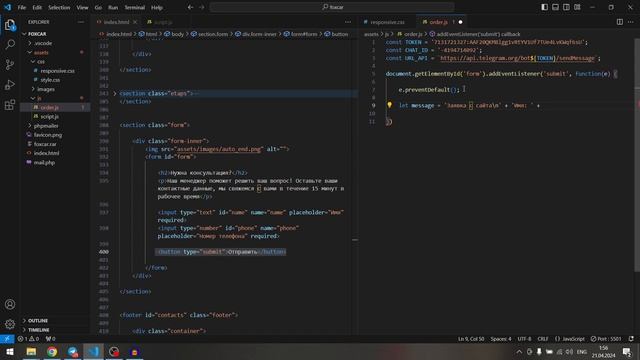Screen dimensions: 640x360
Task: Open the Windows notification center
Action: 627,351
